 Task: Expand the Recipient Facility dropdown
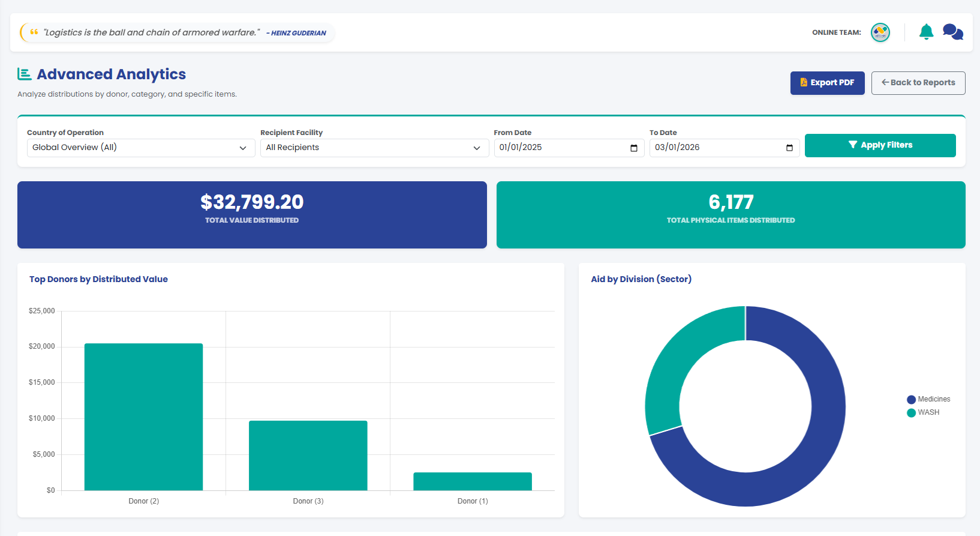[375, 148]
